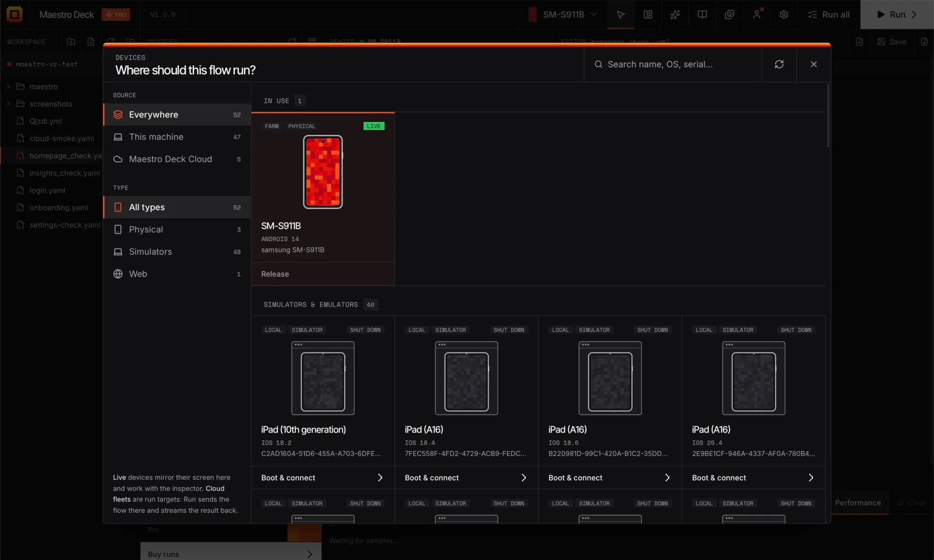The width and height of the screenshot is (934, 560).
Task: Close the device picker dialog
Action: click(x=813, y=64)
